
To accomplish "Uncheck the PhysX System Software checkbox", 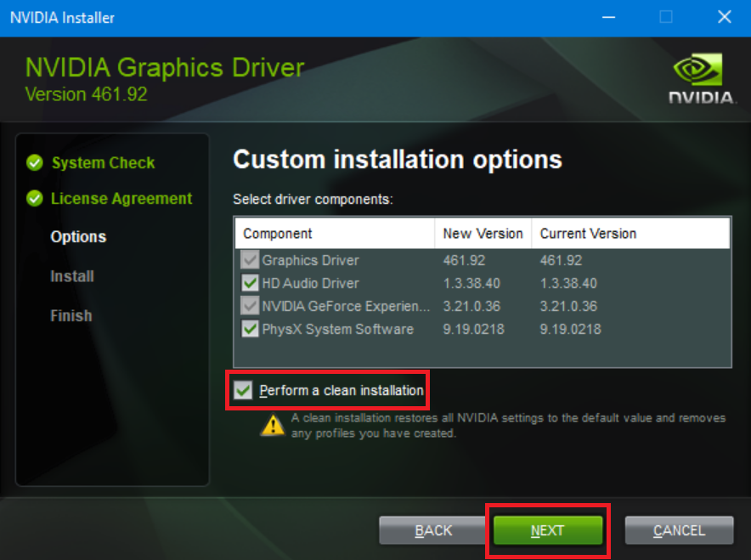I will point(250,329).
